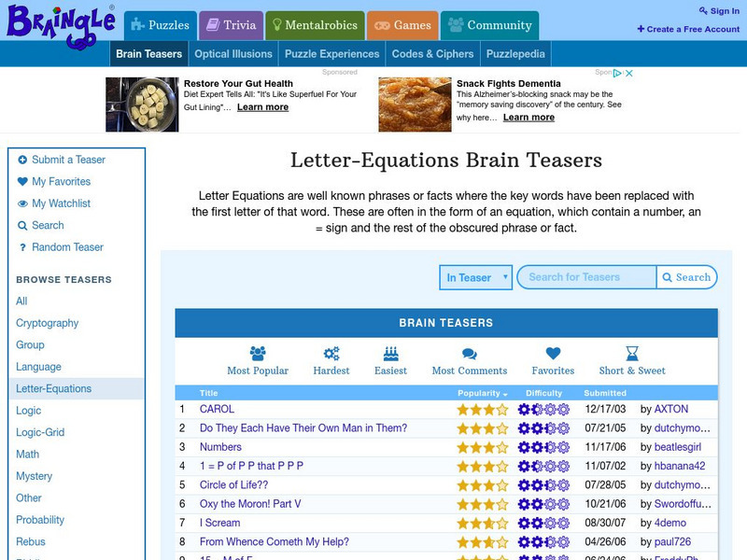The width and height of the screenshot is (747, 560).
Task: Click Create a Free Account
Action: tap(688, 29)
